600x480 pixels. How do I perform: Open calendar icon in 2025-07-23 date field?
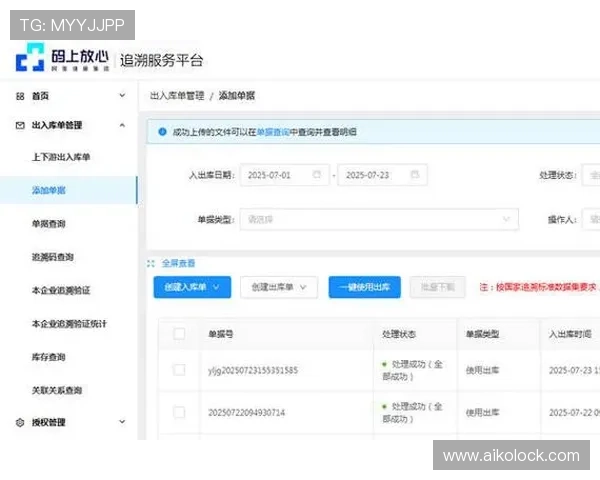(x=415, y=175)
